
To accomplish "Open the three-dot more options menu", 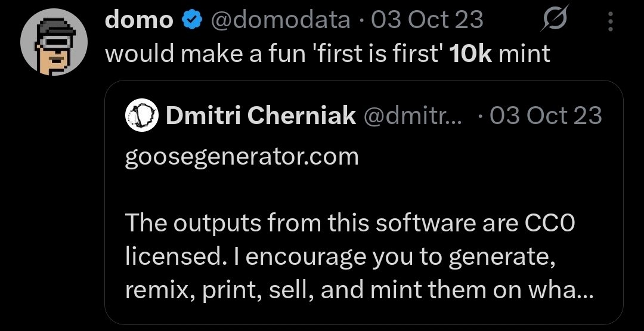I will (611, 21).
